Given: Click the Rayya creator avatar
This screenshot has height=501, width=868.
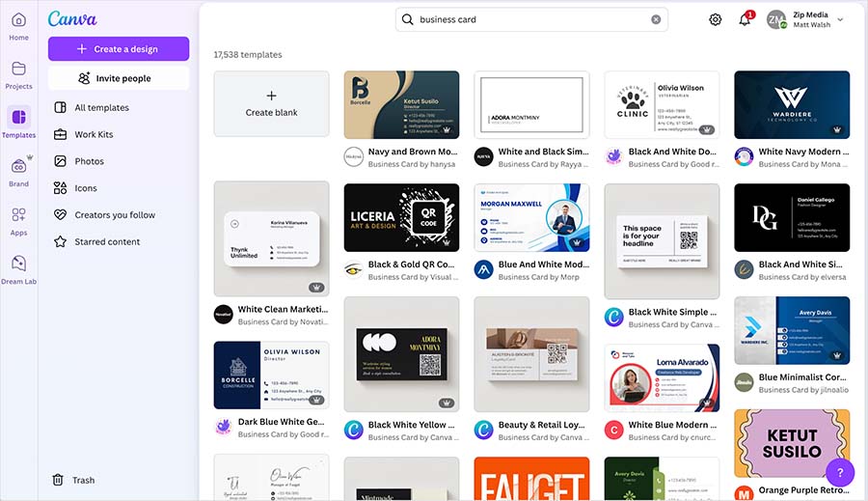Looking at the screenshot, I should 483,156.
